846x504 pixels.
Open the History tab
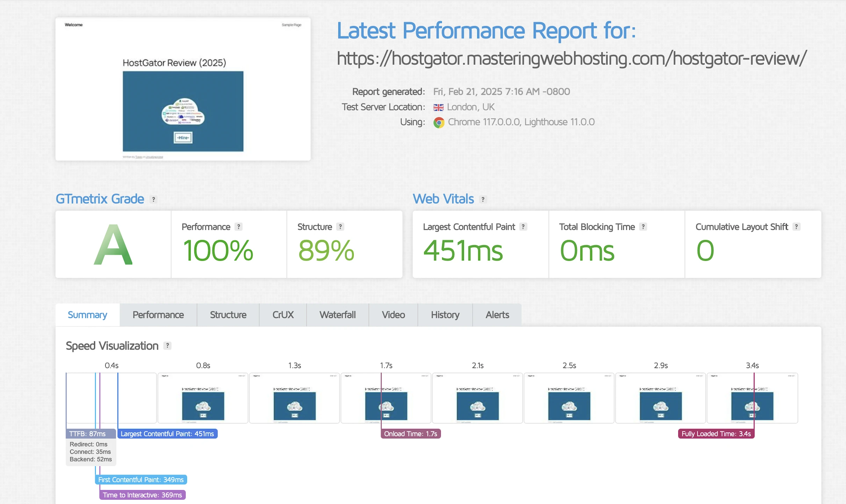point(445,315)
